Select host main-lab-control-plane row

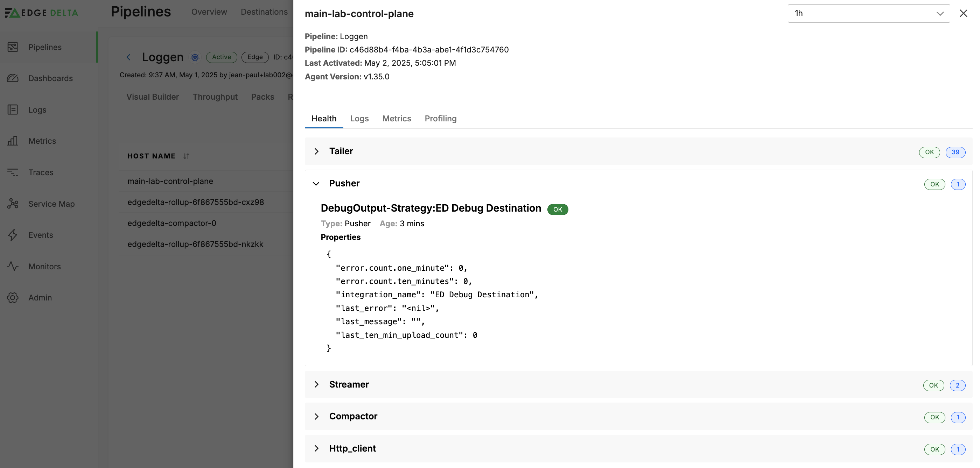pyautogui.click(x=206, y=181)
